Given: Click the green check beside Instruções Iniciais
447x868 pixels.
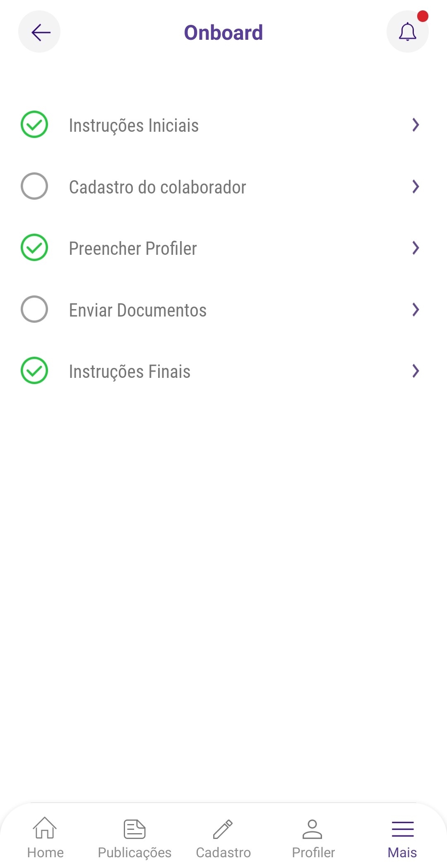Looking at the screenshot, I should pyautogui.click(x=34, y=124).
